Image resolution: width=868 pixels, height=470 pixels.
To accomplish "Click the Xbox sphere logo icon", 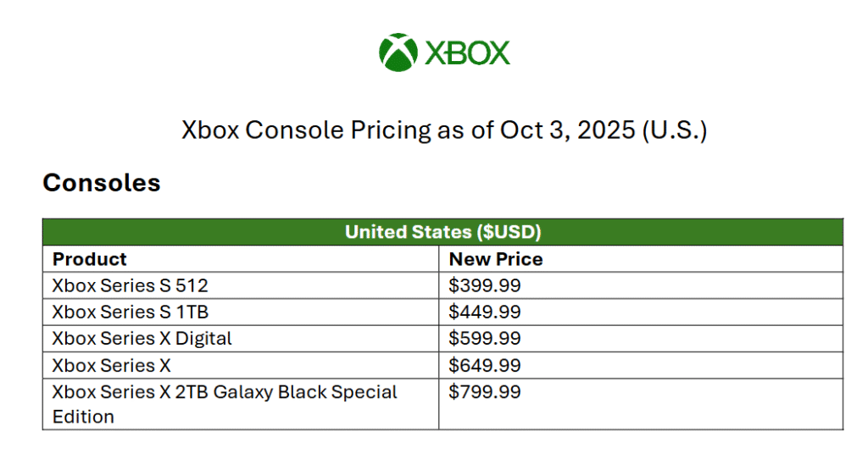I will coord(398,53).
